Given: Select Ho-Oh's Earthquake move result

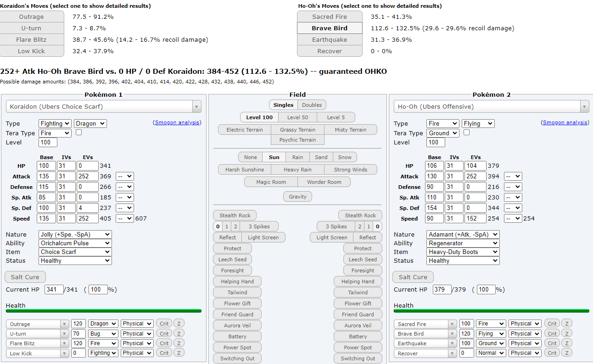Looking at the screenshot, I should 330,39.
